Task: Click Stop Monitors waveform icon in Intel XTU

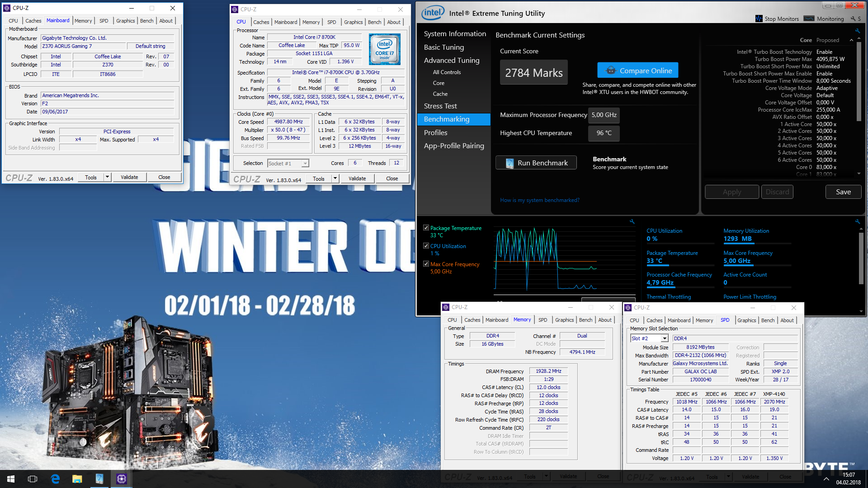Action: tap(759, 19)
